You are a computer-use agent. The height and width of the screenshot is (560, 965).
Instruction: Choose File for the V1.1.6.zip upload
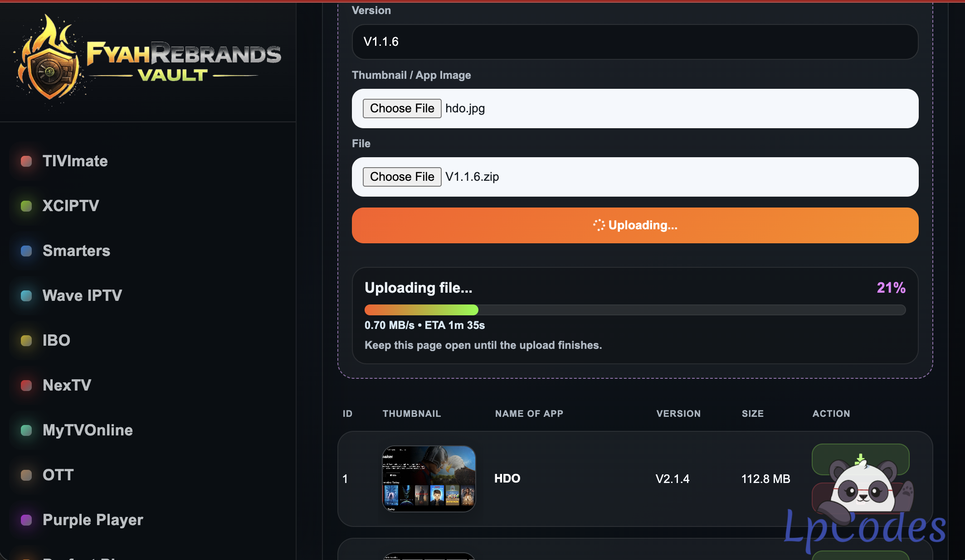point(402,177)
